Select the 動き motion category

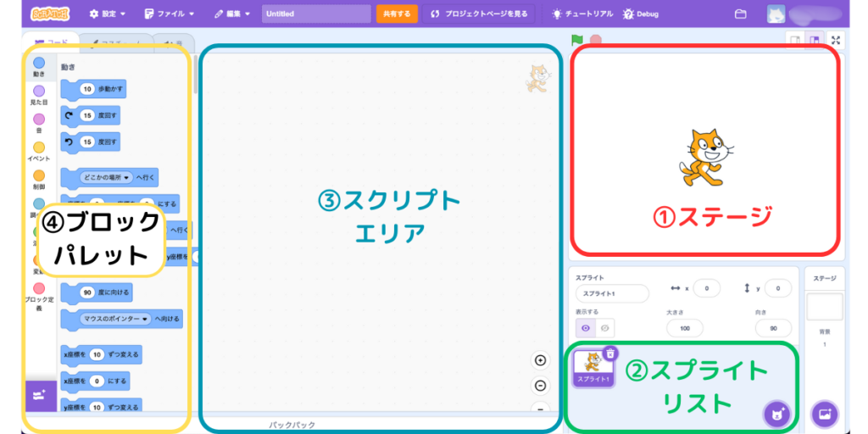click(x=39, y=67)
